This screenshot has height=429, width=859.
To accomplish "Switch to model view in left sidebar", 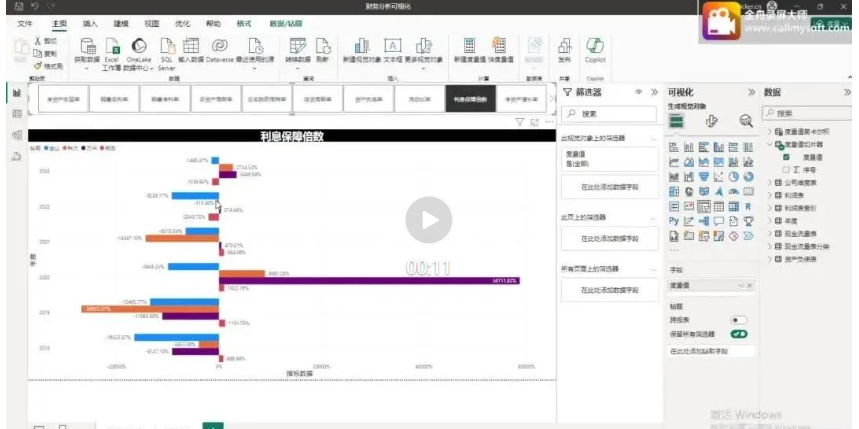I will tap(16, 135).
